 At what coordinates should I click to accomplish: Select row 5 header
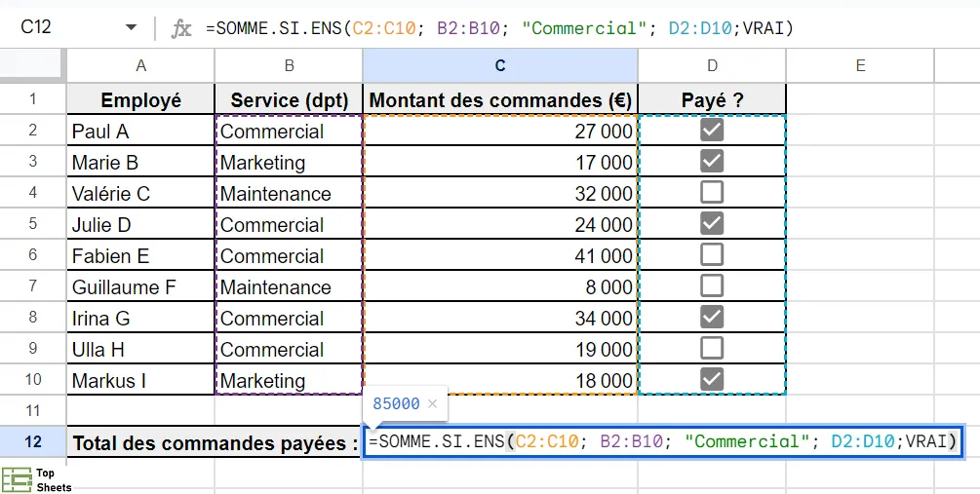click(x=32, y=223)
